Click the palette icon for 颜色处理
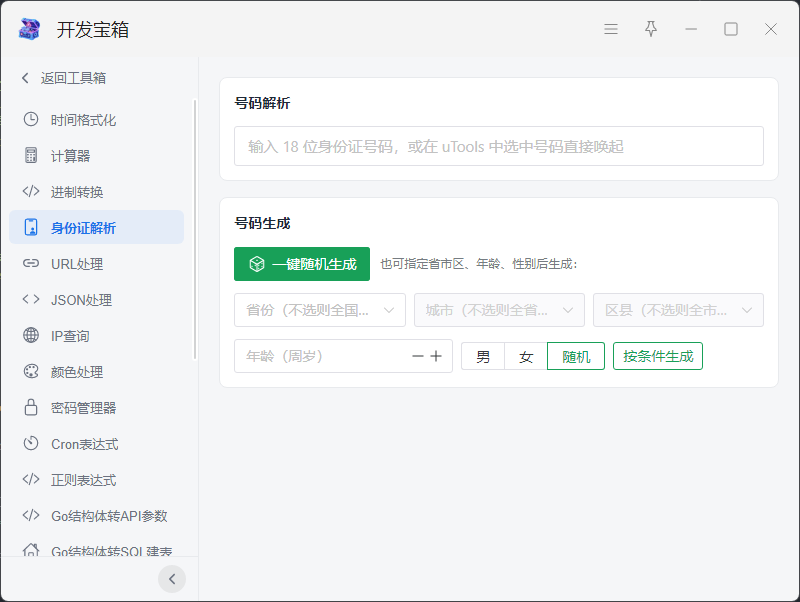 coord(31,371)
